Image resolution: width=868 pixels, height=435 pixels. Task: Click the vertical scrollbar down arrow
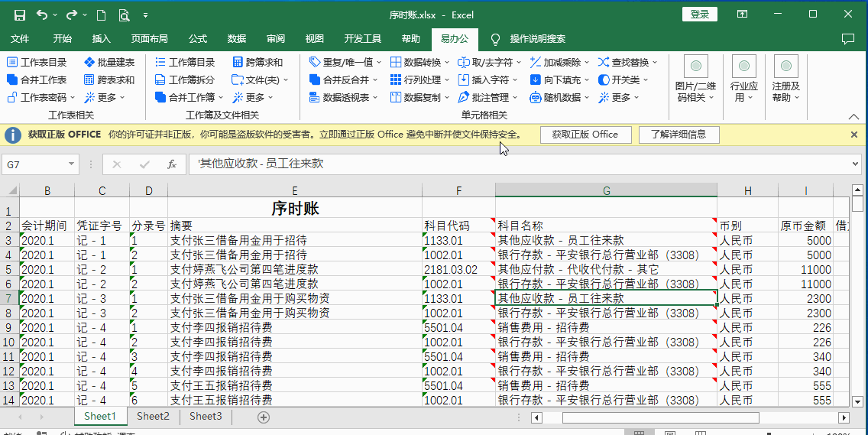pos(857,401)
